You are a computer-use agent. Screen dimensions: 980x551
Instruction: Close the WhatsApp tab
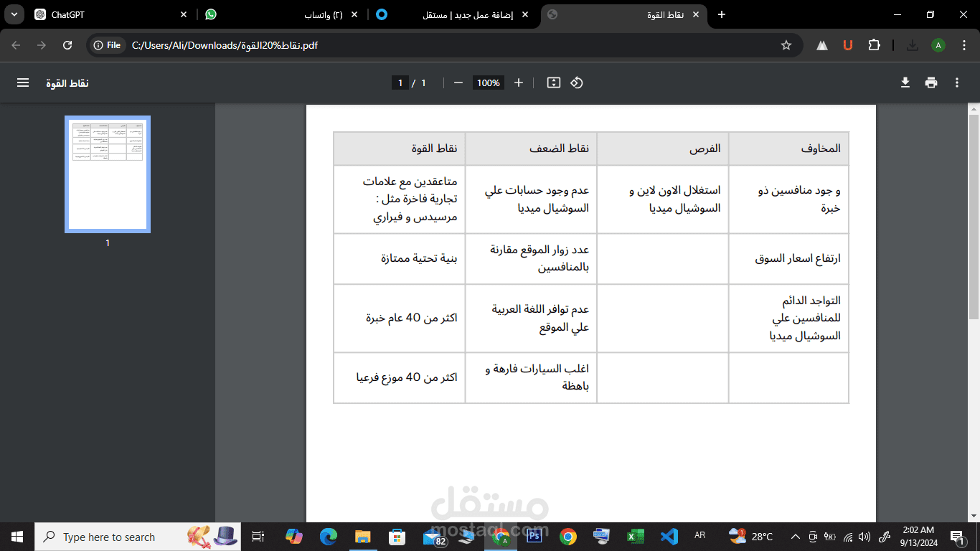tap(354, 14)
